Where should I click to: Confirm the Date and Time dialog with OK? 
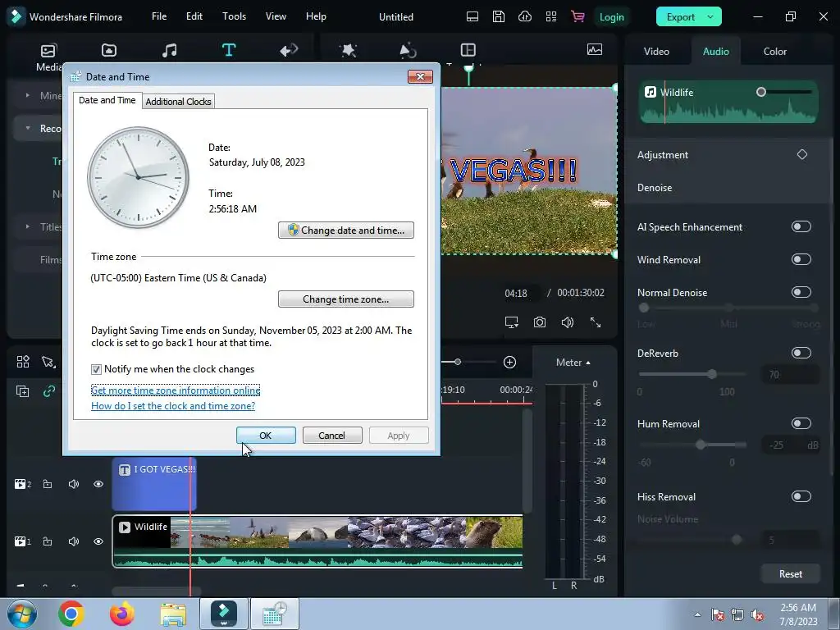(x=266, y=436)
